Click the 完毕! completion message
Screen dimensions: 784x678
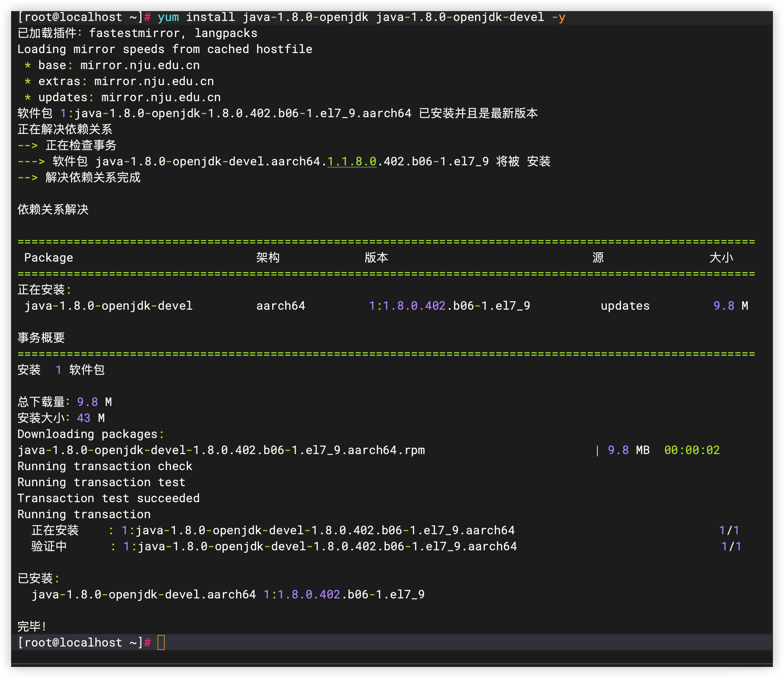click(32, 626)
